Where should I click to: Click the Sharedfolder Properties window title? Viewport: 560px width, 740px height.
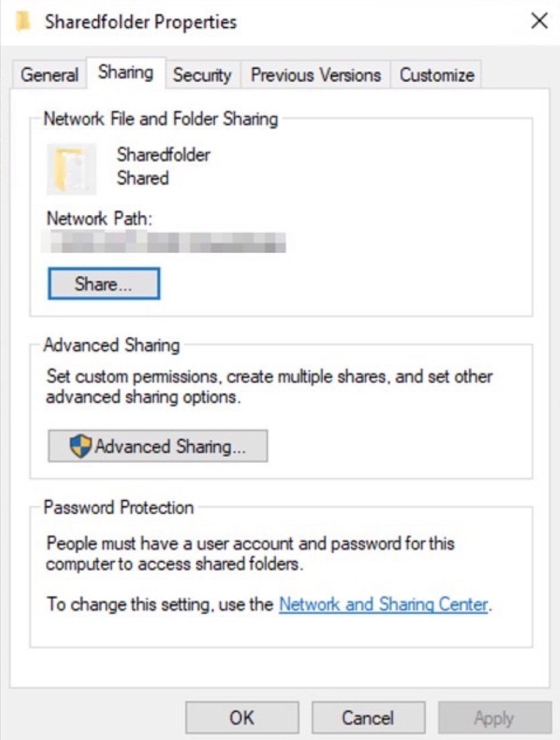(141, 22)
